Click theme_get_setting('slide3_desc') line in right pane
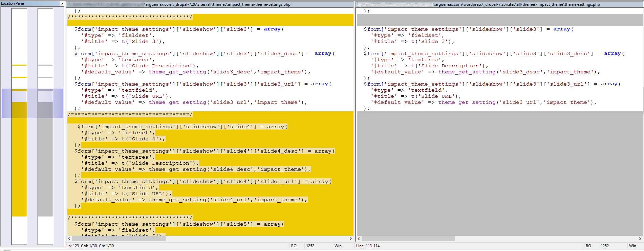The height and width of the screenshot is (251, 644). (x=485, y=72)
